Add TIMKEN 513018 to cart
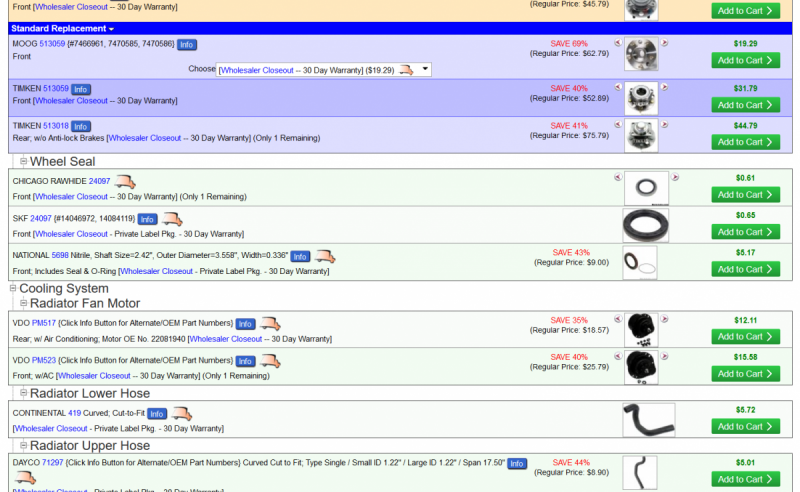This screenshot has width=800, height=492. click(745, 142)
